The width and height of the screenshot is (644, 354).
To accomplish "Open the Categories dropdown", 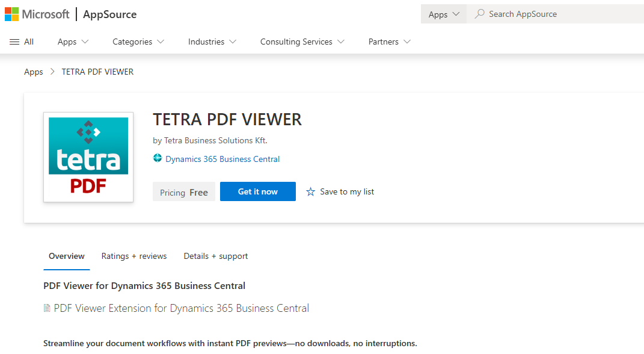I will point(138,42).
